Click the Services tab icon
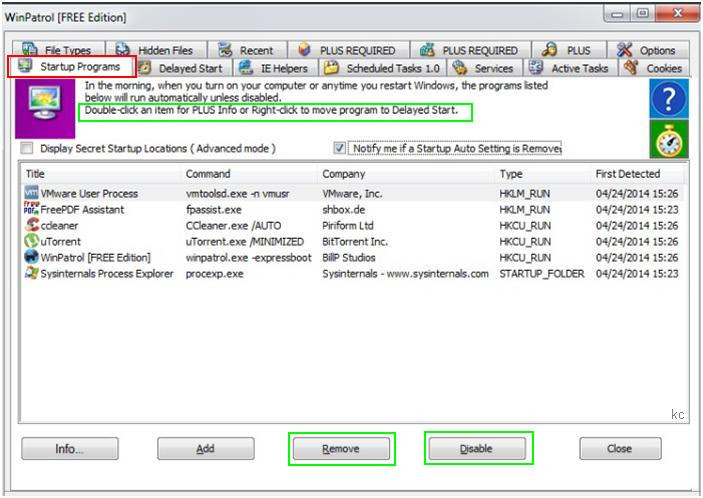703x498 pixels. tap(460, 68)
